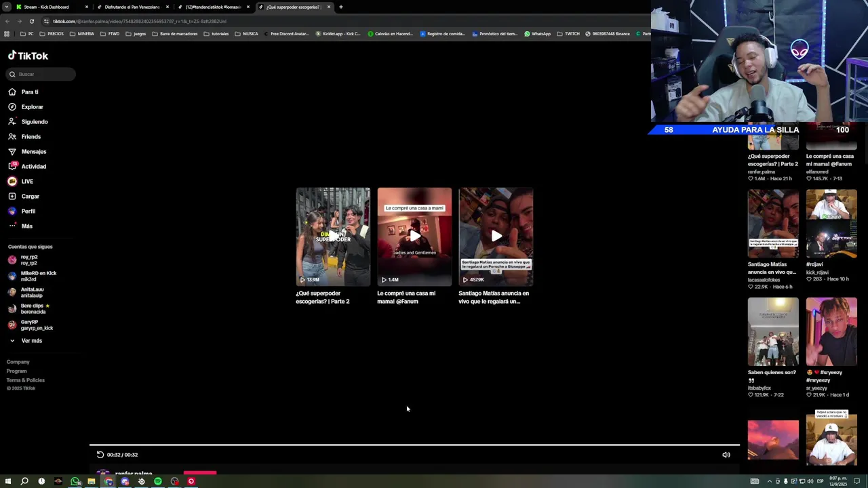Open the MUSICA bookmark folder
Screen dimensions: 868x488
pyautogui.click(x=247, y=33)
